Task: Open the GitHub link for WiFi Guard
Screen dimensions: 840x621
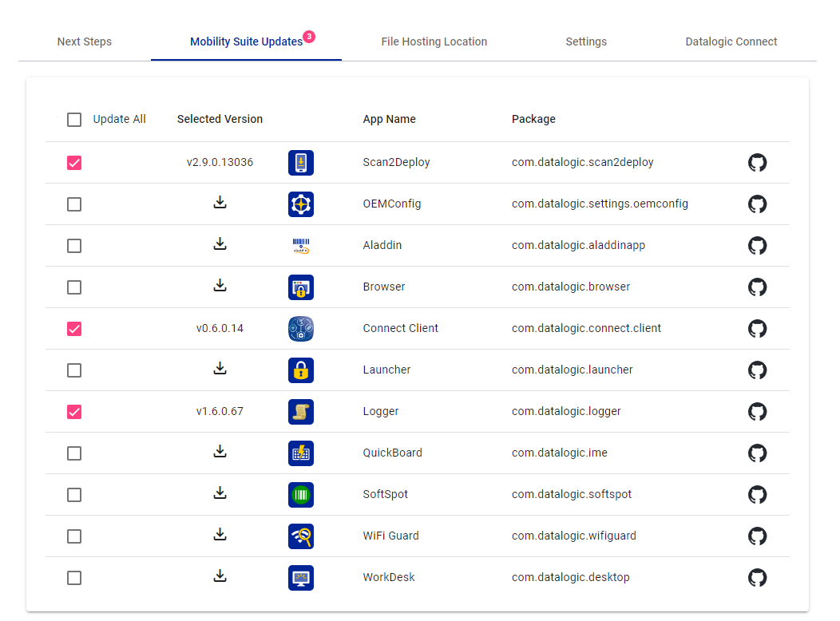Action: pyautogui.click(x=757, y=536)
